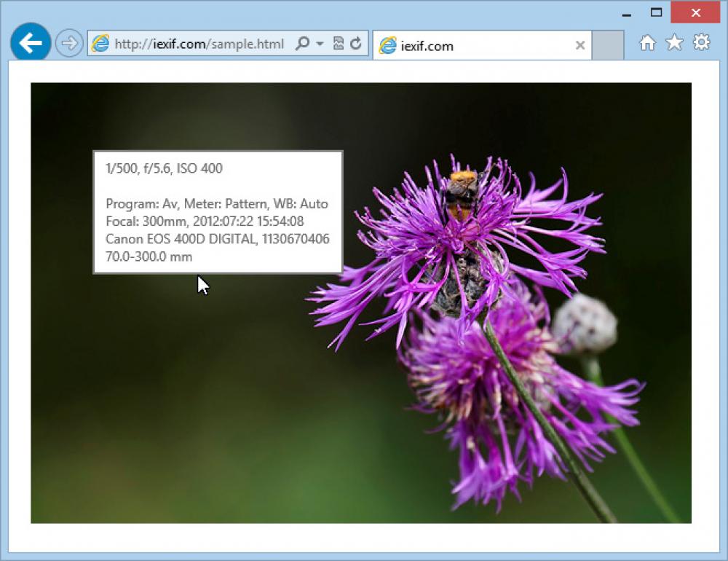
Task: Close the iexif.com tab
Action: [580, 45]
